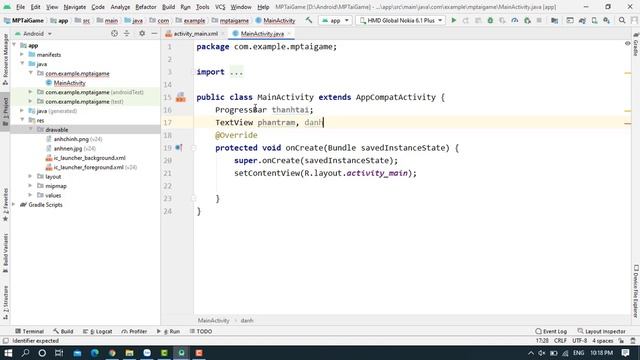Image resolution: width=640 pixels, height=360 pixels.
Task: Click the inspections eye icon above the editor scrollbar
Action: pos(627,43)
